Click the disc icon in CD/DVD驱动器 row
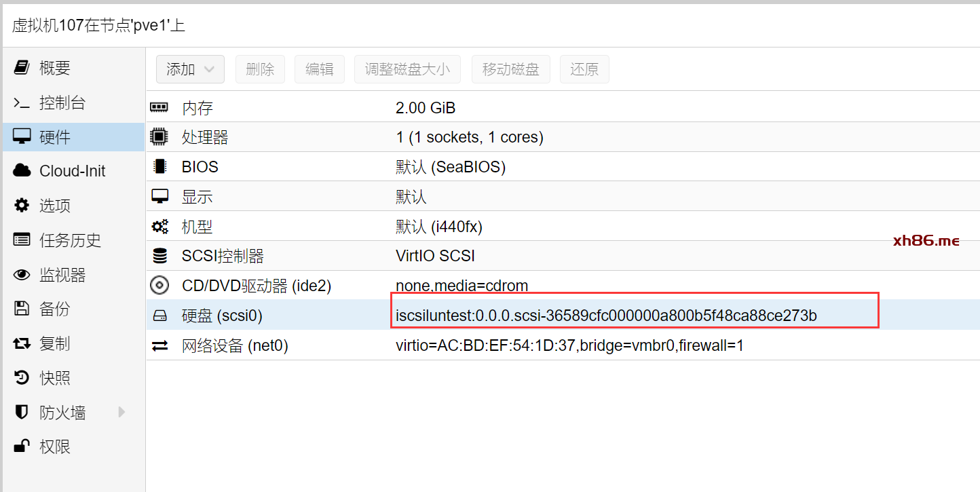Viewport: 980px width, 492px height. click(x=159, y=286)
